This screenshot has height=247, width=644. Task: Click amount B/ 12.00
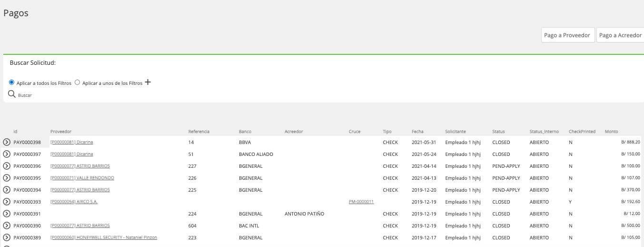pyautogui.click(x=632, y=214)
